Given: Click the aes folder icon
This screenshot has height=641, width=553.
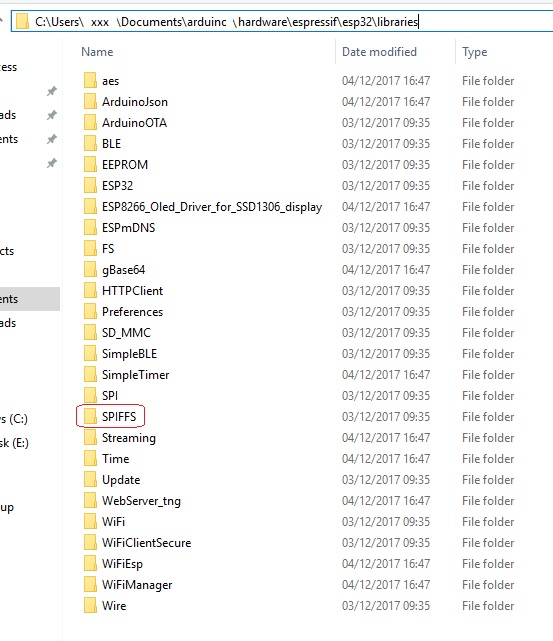Looking at the screenshot, I should click(x=90, y=81).
